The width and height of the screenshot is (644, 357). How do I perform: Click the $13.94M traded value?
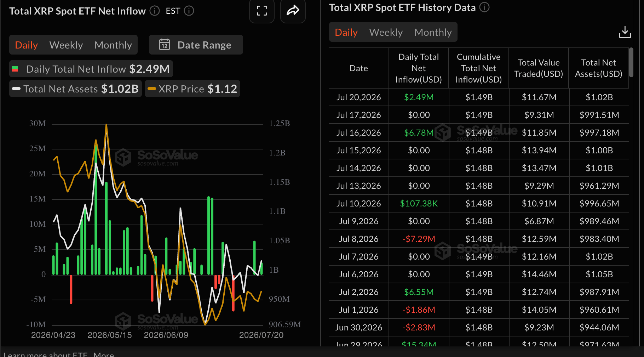coord(539,150)
